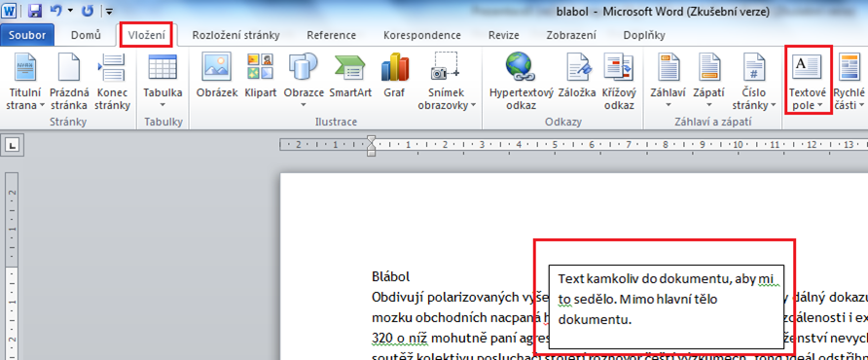Click inside the text box with 'Text kamkoliv'

click(667, 306)
